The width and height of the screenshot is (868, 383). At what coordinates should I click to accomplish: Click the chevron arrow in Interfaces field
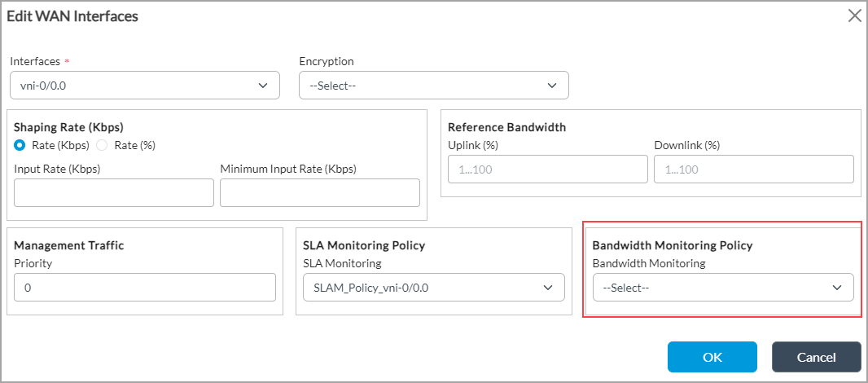click(x=263, y=86)
